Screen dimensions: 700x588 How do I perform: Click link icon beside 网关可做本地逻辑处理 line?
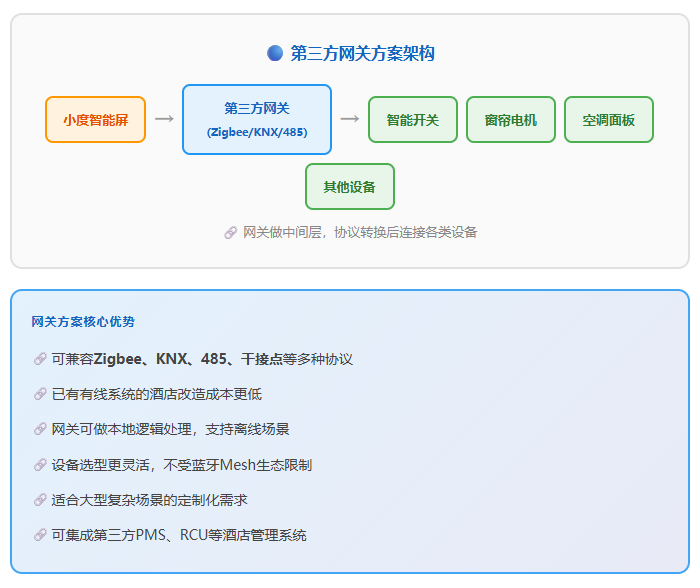(x=40, y=429)
